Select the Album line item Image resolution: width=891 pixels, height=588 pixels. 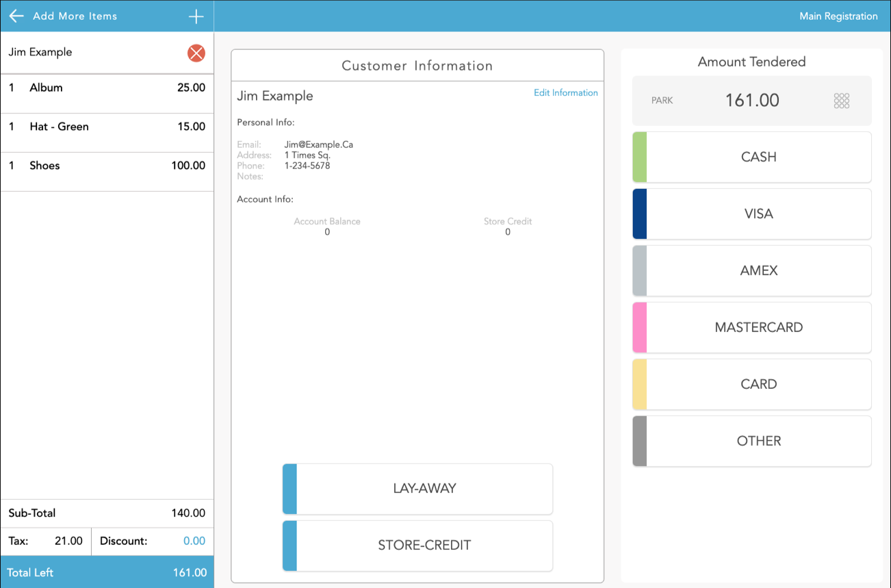tap(107, 88)
